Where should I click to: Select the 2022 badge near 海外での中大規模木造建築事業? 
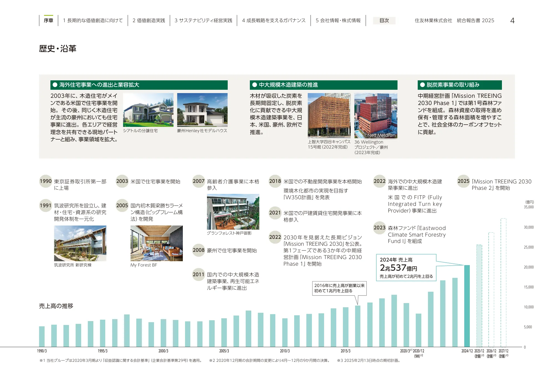(x=379, y=182)
